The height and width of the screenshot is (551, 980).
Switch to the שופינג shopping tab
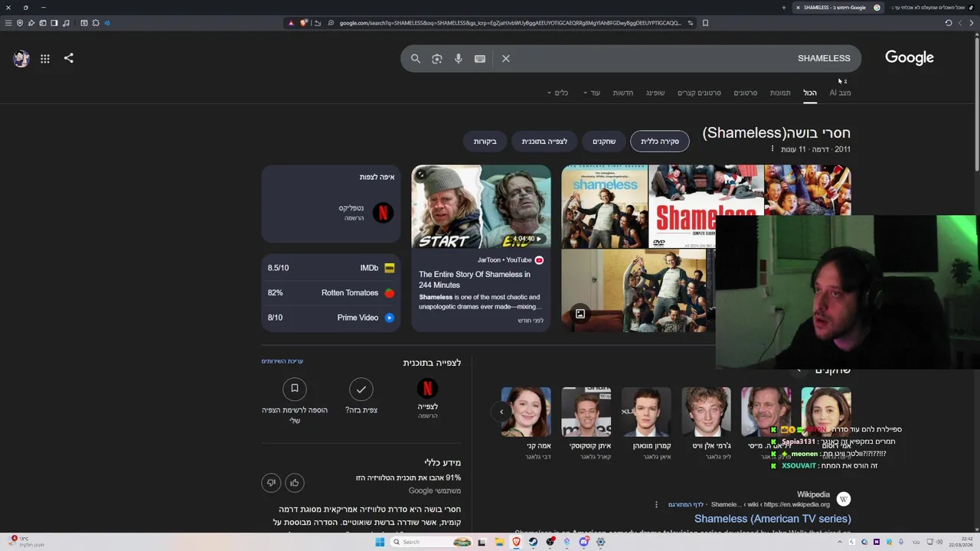(x=655, y=93)
